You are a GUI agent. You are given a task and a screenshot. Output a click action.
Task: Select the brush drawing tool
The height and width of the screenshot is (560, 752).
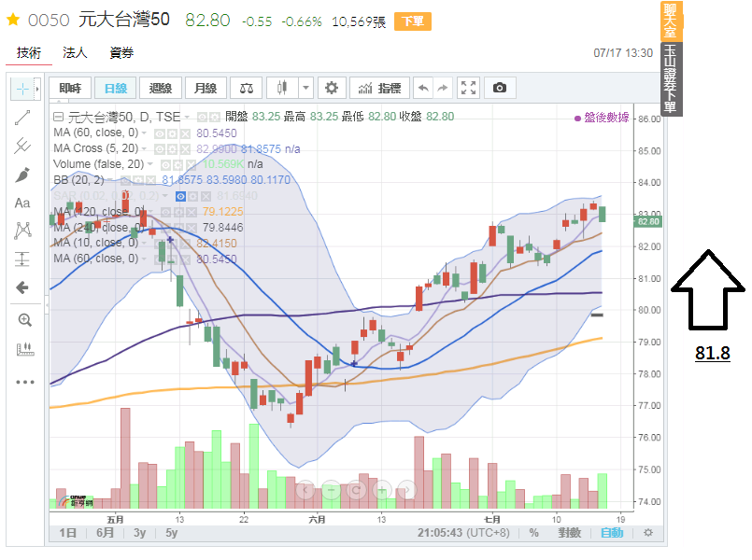tap(22, 175)
